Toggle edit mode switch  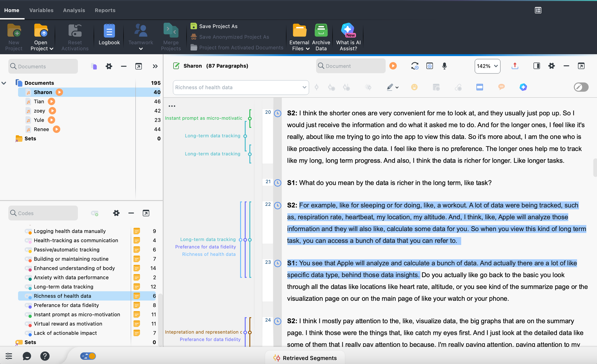click(581, 87)
